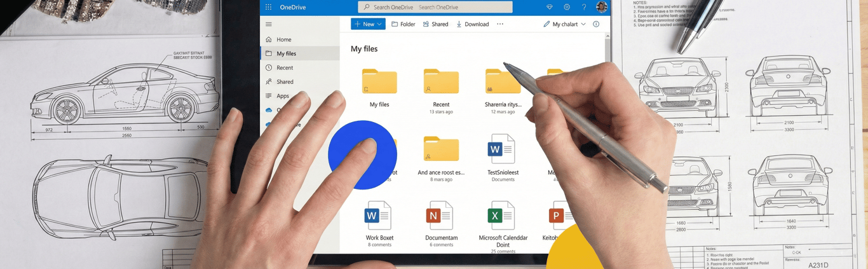Image resolution: width=868 pixels, height=269 pixels.
Task: Open the My files folder
Action: click(x=379, y=81)
